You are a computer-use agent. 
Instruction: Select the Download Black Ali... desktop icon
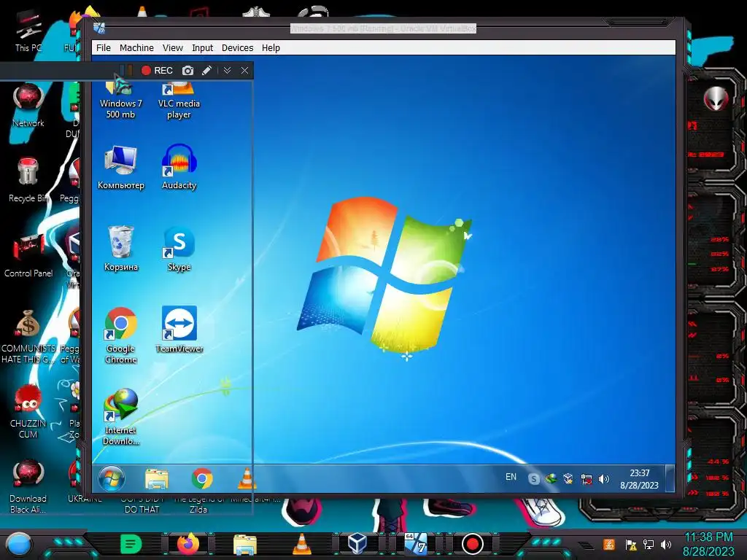click(x=28, y=486)
